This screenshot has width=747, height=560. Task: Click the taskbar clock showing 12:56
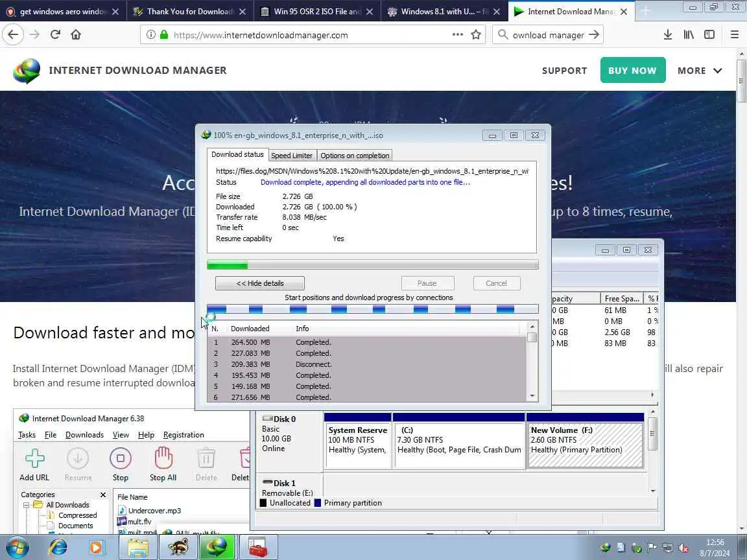(715, 548)
